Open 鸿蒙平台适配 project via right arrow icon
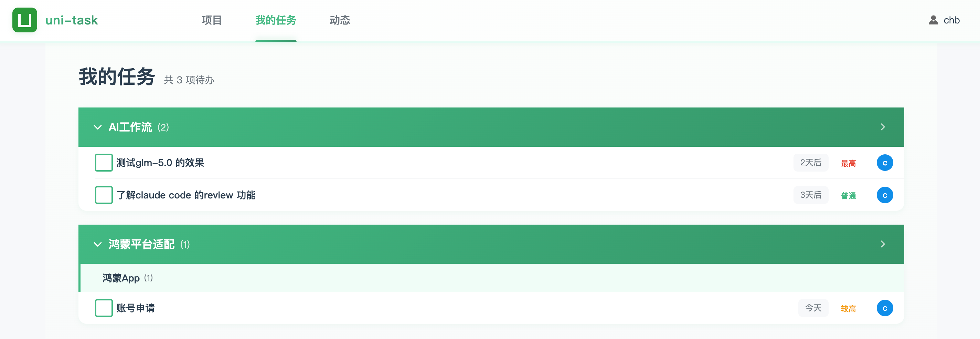 883,244
